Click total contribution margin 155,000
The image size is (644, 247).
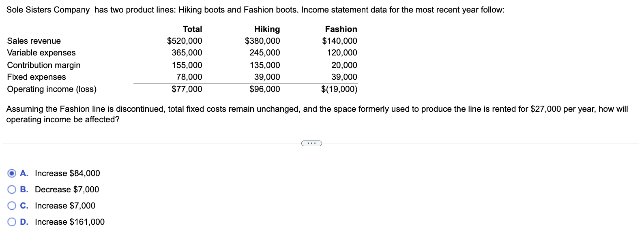pyautogui.click(x=187, y=65)
